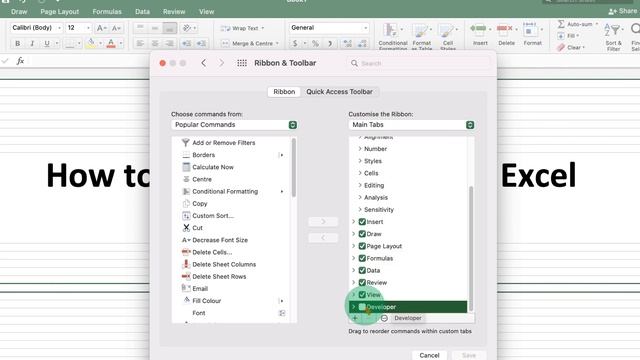The height and width of the screenshot is (360, 640).
Task: Open the Page Layout ribbon tab
Action: tap(60, 12)
